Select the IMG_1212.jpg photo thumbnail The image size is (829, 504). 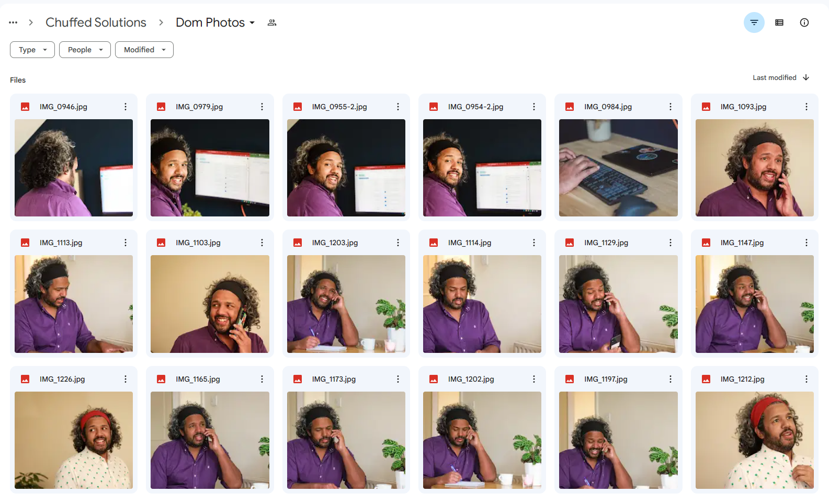click(755, 440)
